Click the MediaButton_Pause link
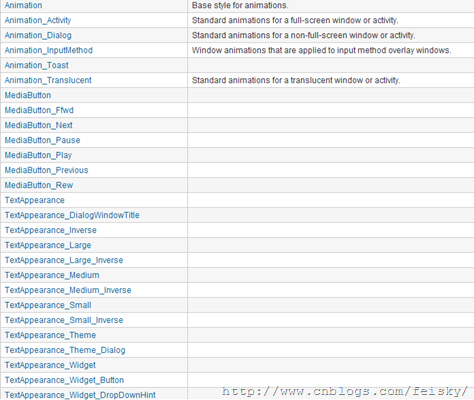This screenshot has height=400, width=474. coord(42,140)
